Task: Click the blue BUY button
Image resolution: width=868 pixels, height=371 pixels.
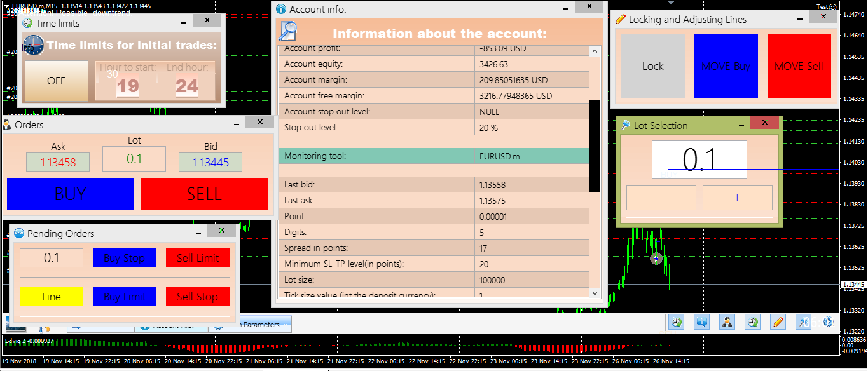Action: click(71, 194)
